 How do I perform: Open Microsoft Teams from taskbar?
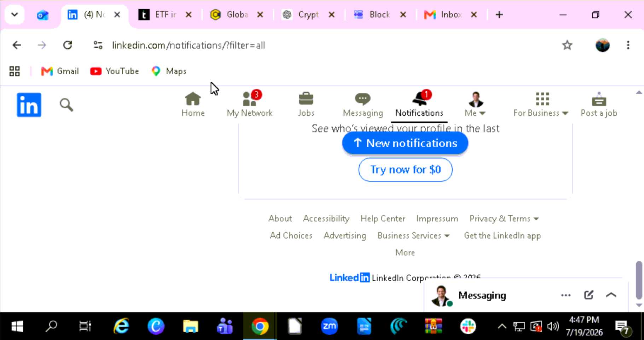pos(225,326)
